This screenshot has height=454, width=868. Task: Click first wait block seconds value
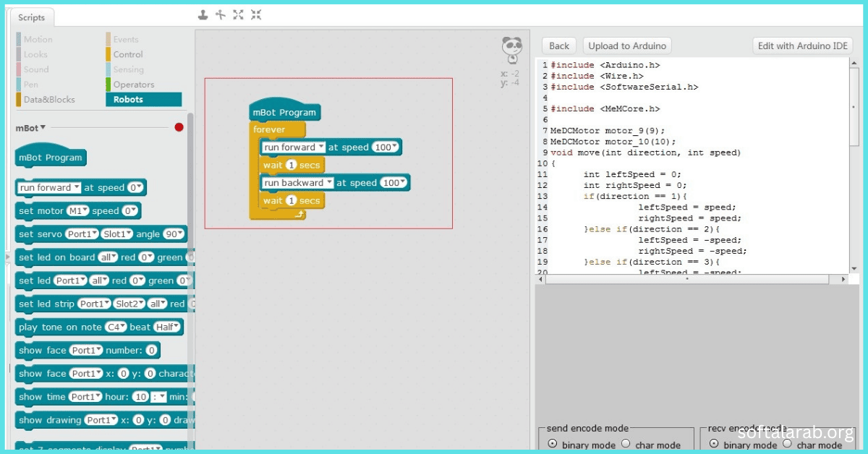coord(292,165)
